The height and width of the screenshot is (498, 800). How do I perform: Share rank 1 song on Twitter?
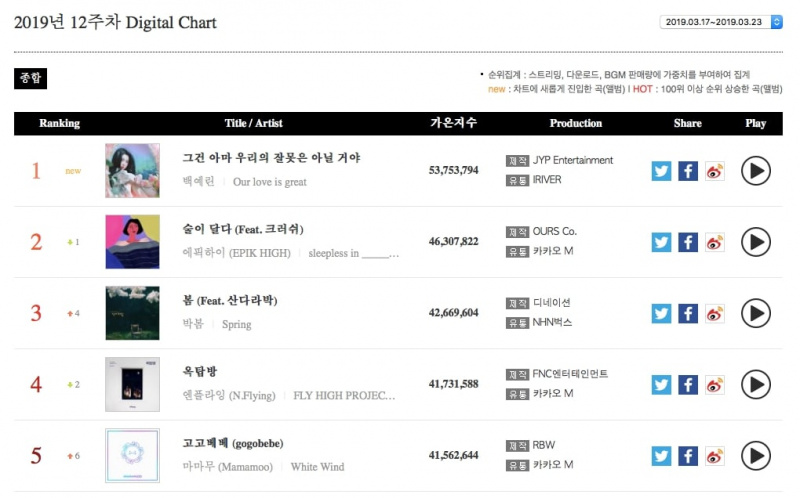[661, 171]
